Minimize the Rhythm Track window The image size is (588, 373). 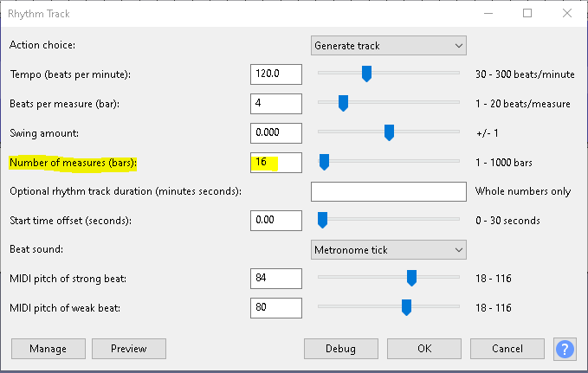[488, 13]
